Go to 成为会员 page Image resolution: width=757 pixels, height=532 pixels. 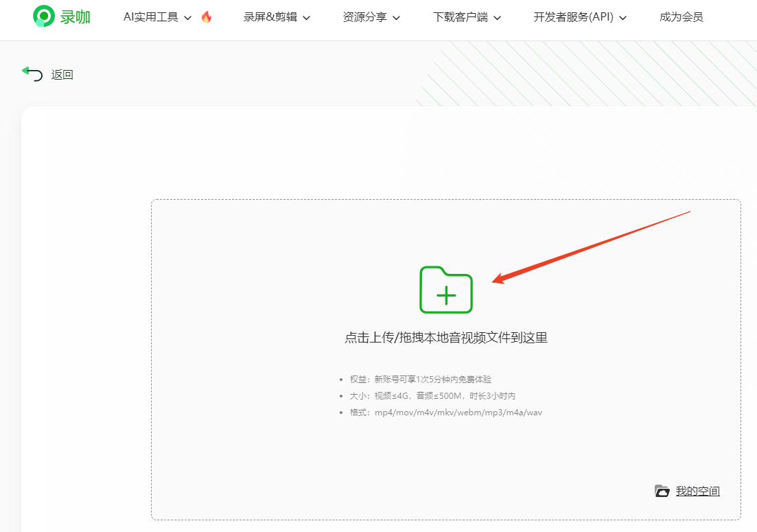682,17
